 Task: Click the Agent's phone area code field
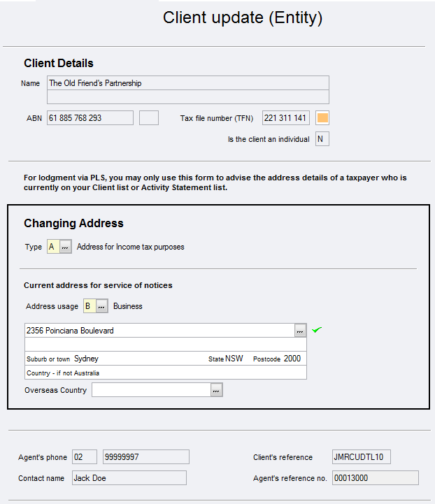(84, 457)
